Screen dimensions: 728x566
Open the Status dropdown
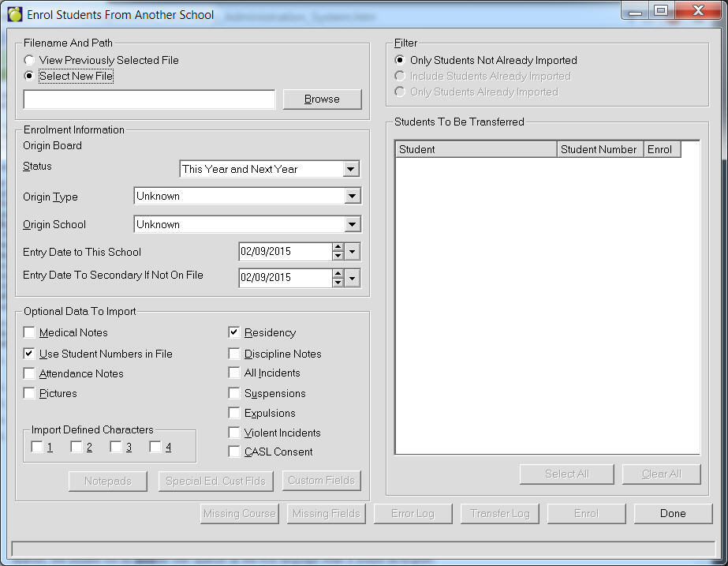click(351, 169)
